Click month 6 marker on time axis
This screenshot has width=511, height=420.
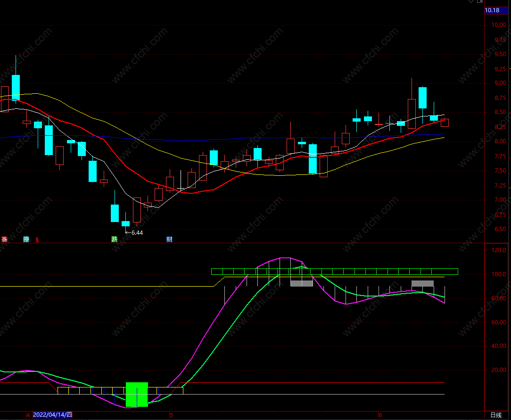380,415
